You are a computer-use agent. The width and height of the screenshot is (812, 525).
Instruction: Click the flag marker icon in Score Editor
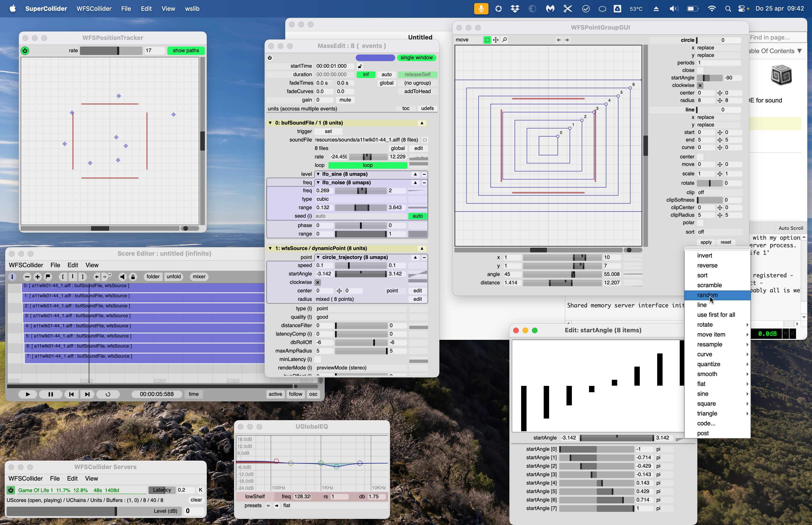(48, 276)
